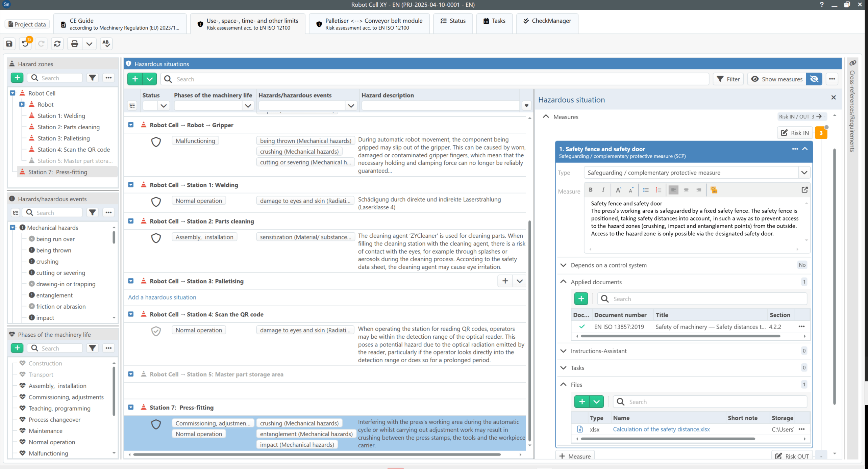Open the help question mark icon
Viewport: 868px width, 469px height.
(821, 4)
